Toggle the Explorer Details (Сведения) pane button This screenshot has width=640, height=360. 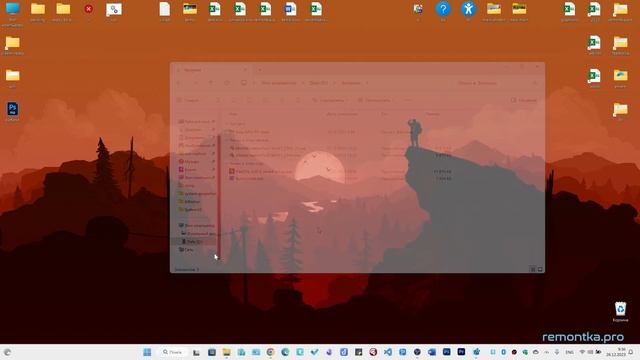click(524, 100)
